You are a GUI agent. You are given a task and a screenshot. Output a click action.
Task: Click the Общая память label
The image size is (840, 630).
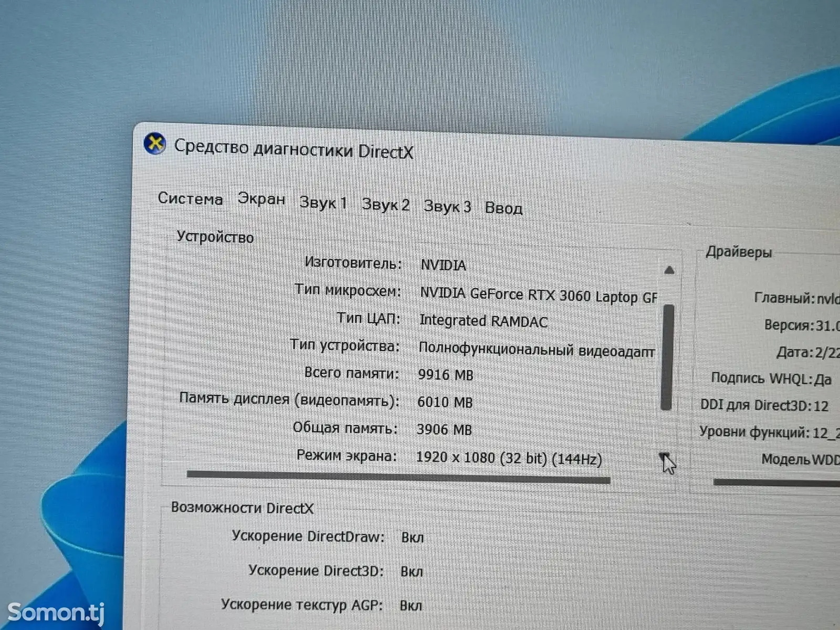345,428
